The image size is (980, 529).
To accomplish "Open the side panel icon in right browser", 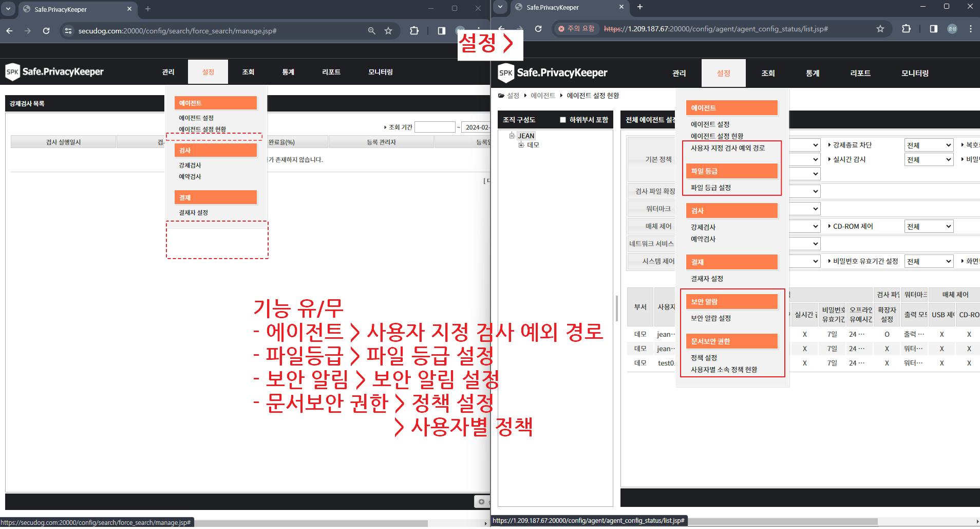I will [x=934, y=29].
